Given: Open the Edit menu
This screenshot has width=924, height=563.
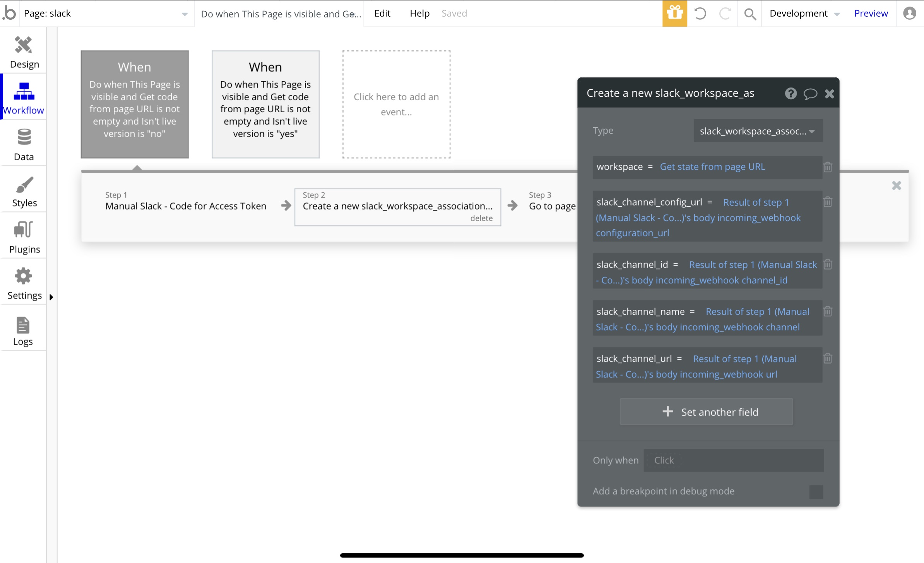Looking at the screenshot, I should click(382, 14).
